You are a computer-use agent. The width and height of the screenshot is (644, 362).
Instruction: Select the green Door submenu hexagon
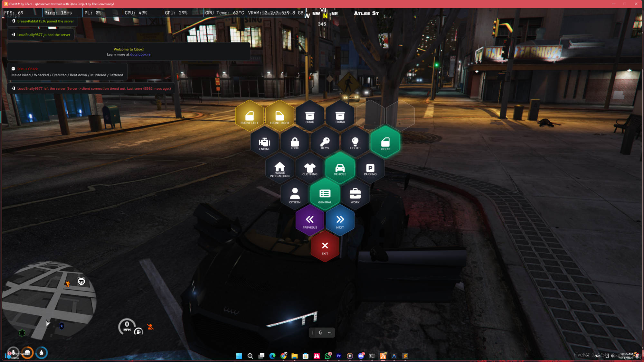385,142
